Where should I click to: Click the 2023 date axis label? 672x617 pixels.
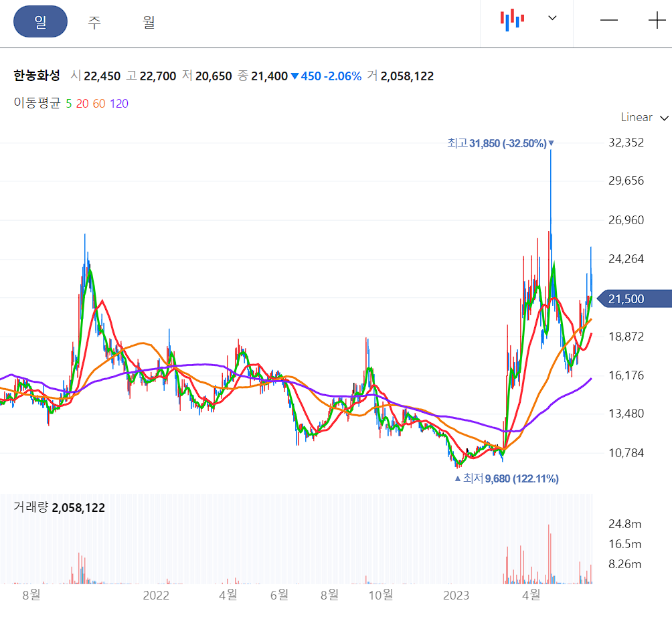(456, 596)
